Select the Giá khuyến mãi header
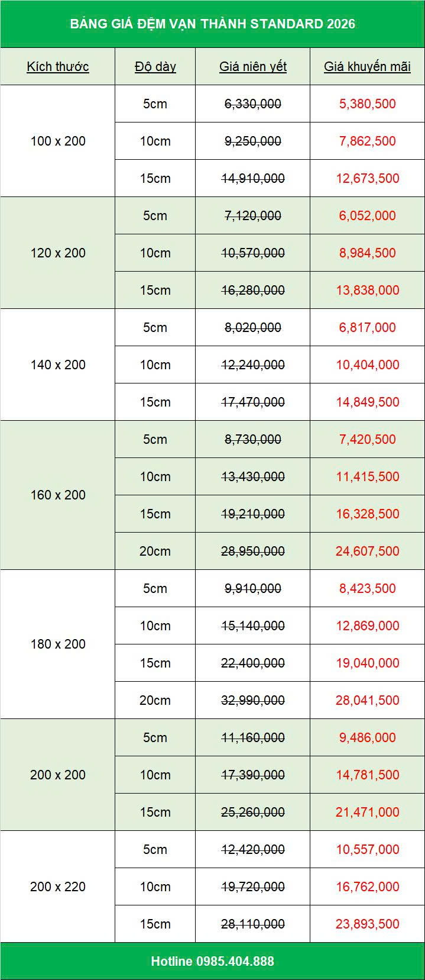Screen dimensions: 425x980 point(367,66)
